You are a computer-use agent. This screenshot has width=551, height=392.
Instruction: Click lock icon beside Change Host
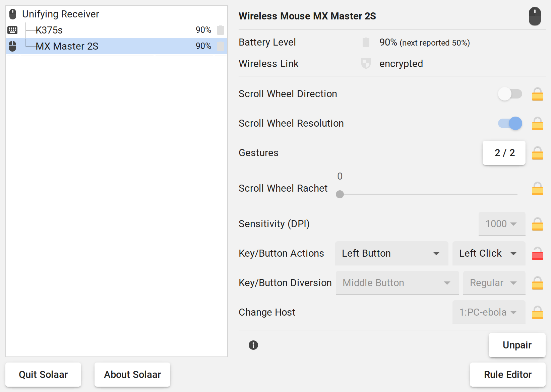538,312
